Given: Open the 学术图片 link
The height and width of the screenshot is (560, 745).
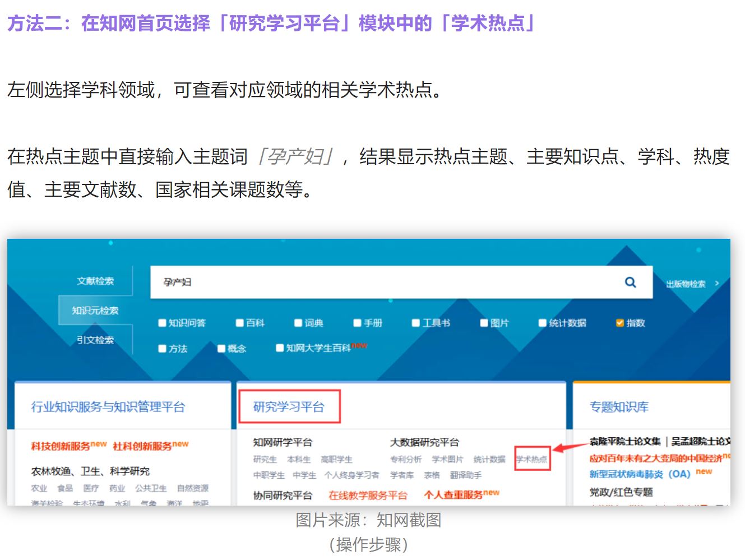Looking at the screenshot, I should (447, 460).
